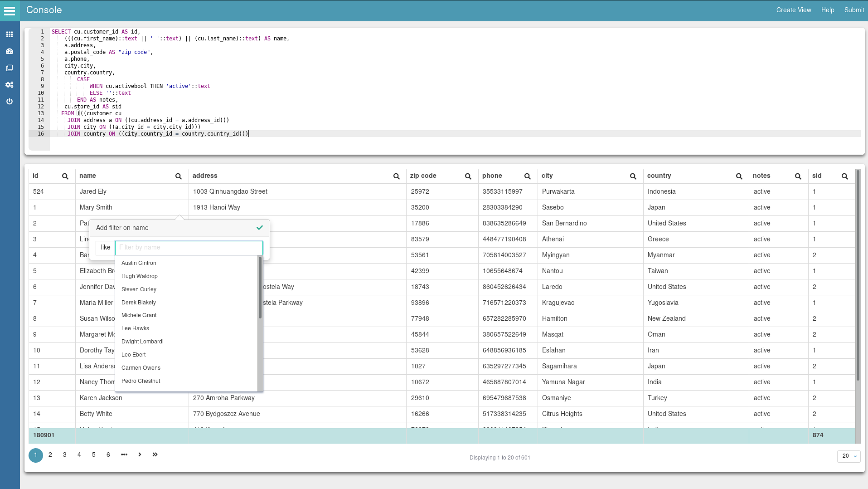Image resolution: width=868 pixels, height=489 pixels.
Task: Open the Help menu
Action: click(827, 10)
